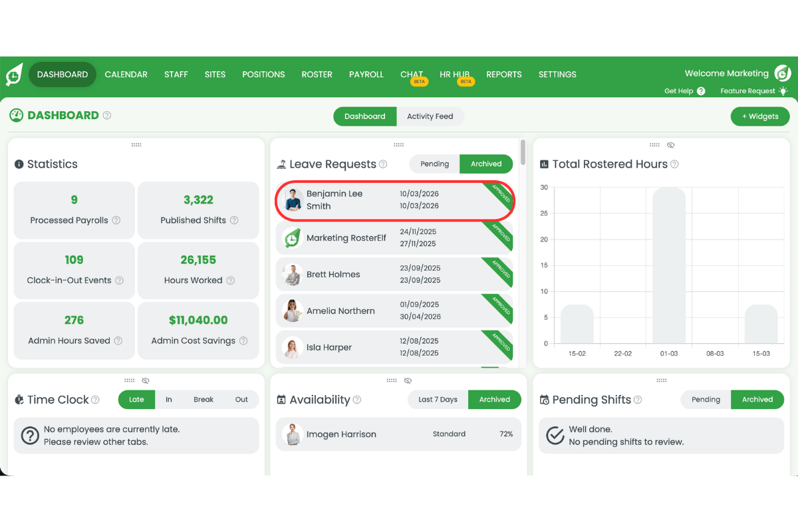Switch Leave Requests to Pending
The height and width of the screenshot is (532, 798).
pos(434,164)
